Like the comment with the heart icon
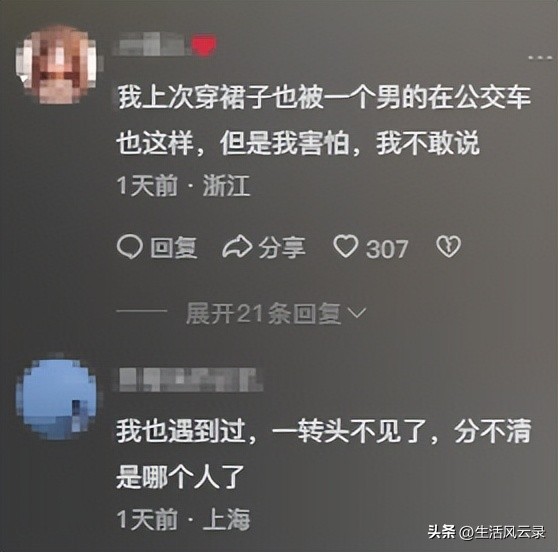 (345, 246)
